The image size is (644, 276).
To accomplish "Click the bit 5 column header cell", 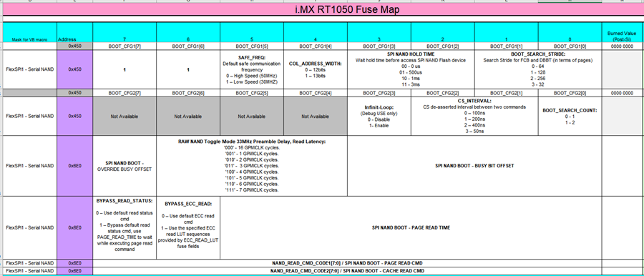I will (x=252, y=32).
